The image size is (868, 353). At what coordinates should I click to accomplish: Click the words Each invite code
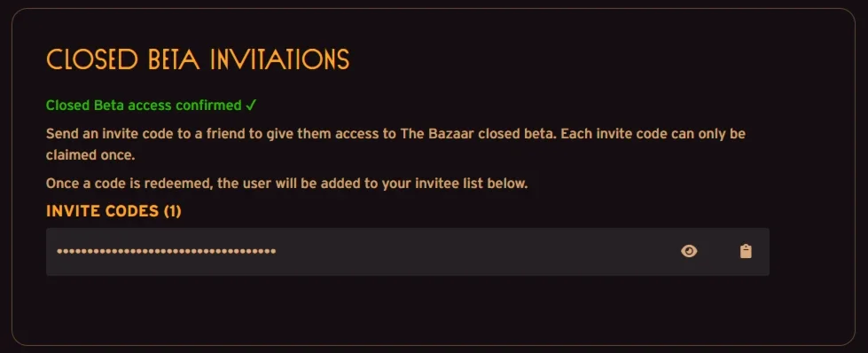coord(614,134)
